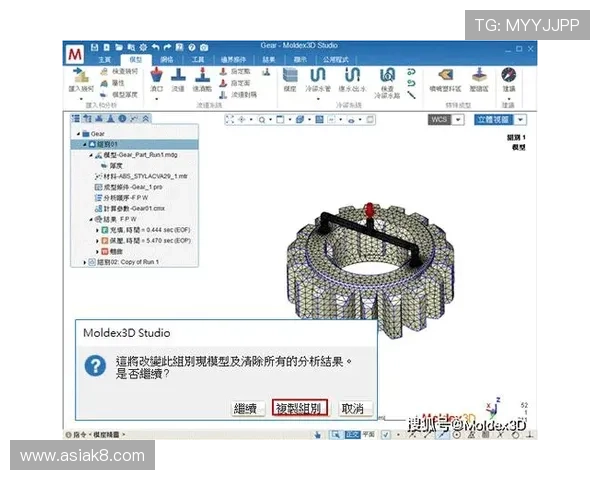The image size is (600, 480).
Task: Open the 主頁 ribbon tab
Action: (104, 60)
